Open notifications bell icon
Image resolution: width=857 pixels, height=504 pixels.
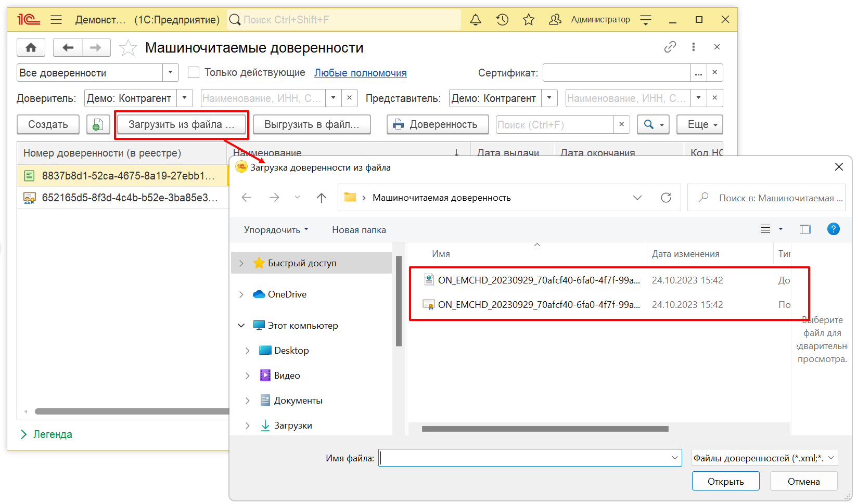click(476, 20)
